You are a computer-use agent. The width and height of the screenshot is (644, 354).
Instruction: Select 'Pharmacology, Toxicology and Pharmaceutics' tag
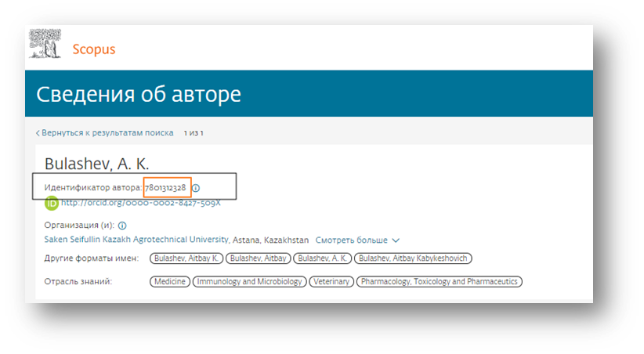(x=439, y=282)
